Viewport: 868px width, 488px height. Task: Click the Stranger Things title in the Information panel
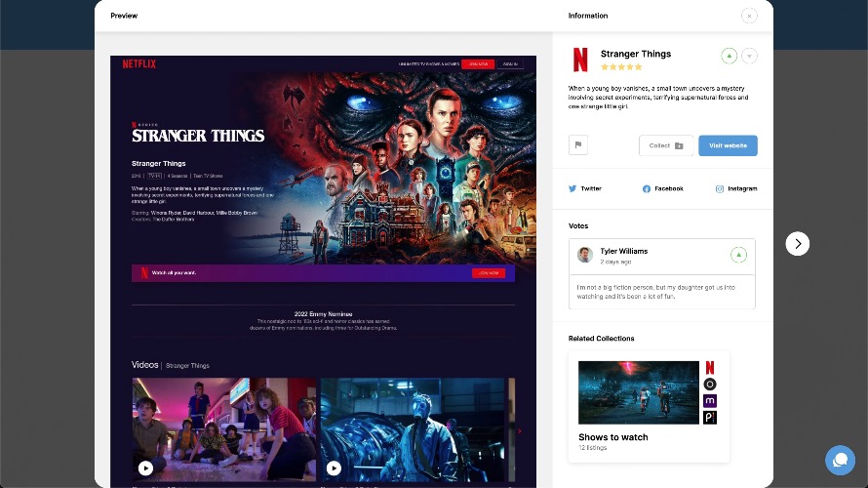click(x=636, y=54)
